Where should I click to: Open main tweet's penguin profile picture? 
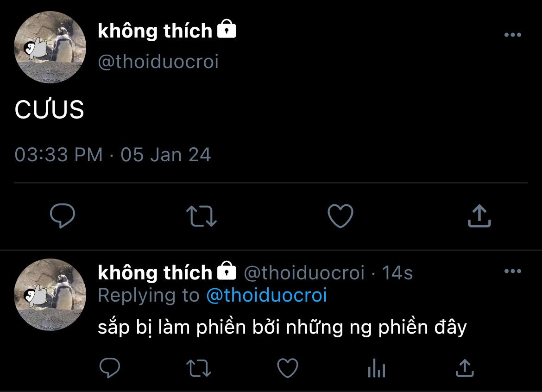coord(50,47)
